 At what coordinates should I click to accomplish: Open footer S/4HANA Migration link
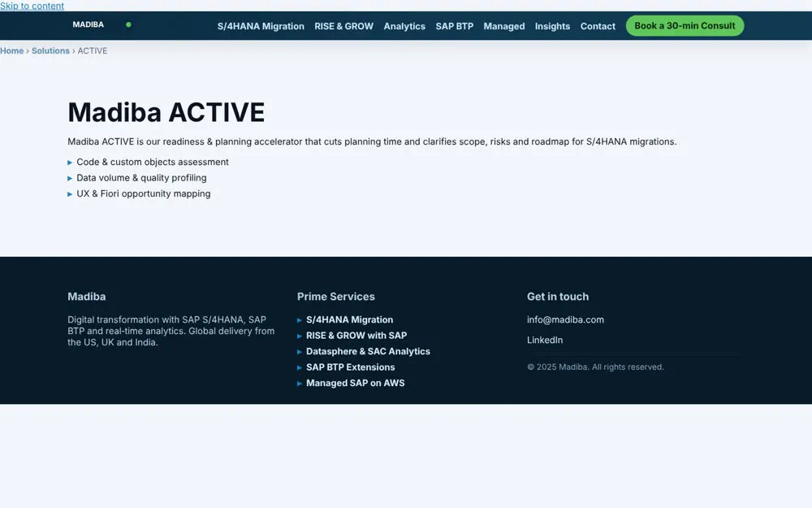349,319
